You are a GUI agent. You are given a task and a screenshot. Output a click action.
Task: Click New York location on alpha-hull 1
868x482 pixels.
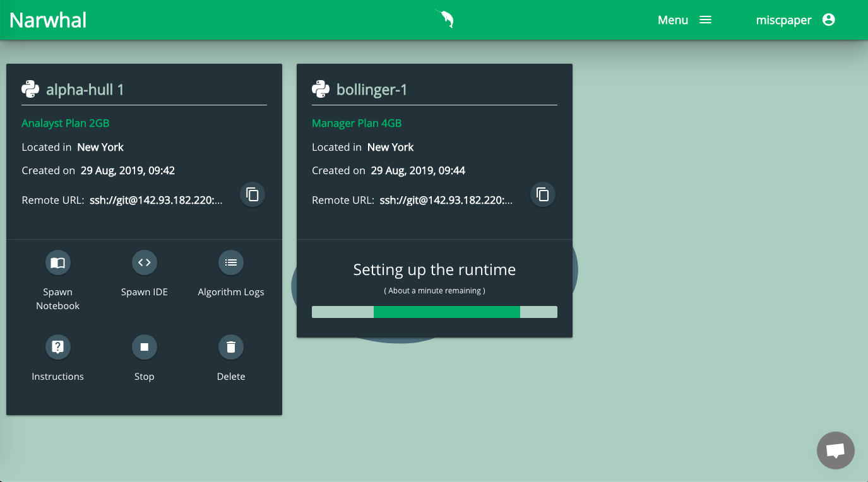[x=100, y=147]
